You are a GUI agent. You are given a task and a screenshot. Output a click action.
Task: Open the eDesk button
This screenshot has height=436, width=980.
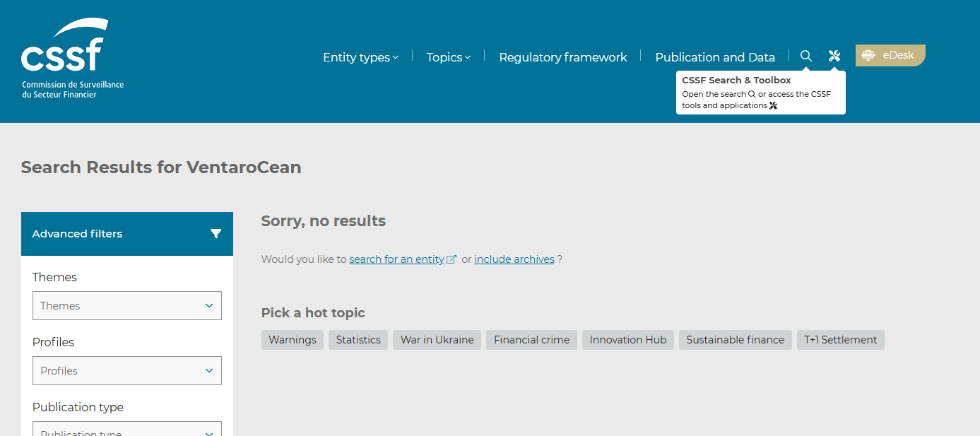pos(890,55)
